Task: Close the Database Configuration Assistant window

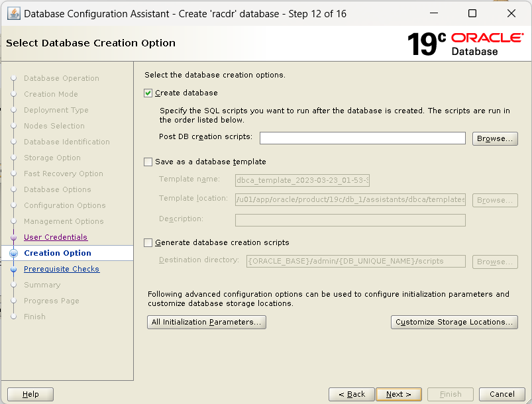Action: (x=511, y=13)
